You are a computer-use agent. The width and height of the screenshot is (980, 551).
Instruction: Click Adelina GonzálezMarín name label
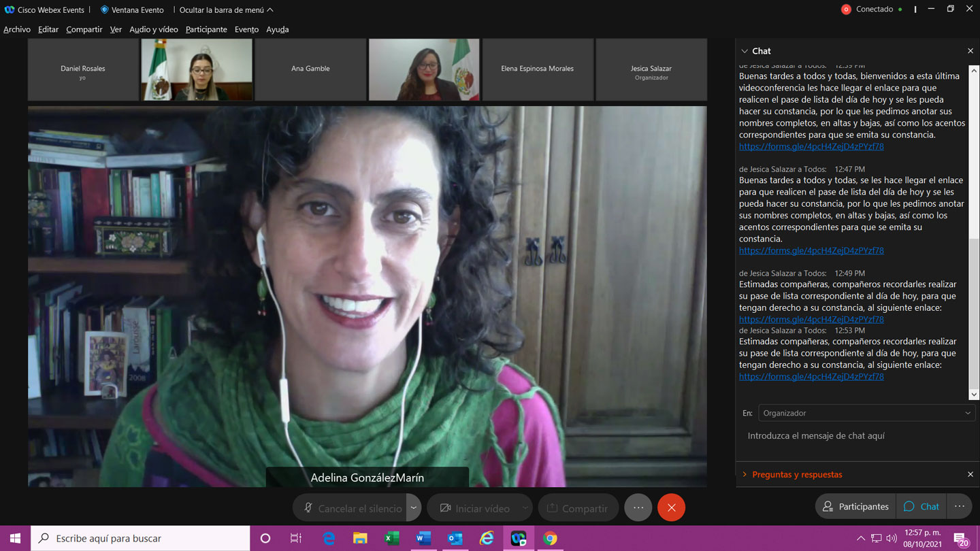tap(367, 478)
